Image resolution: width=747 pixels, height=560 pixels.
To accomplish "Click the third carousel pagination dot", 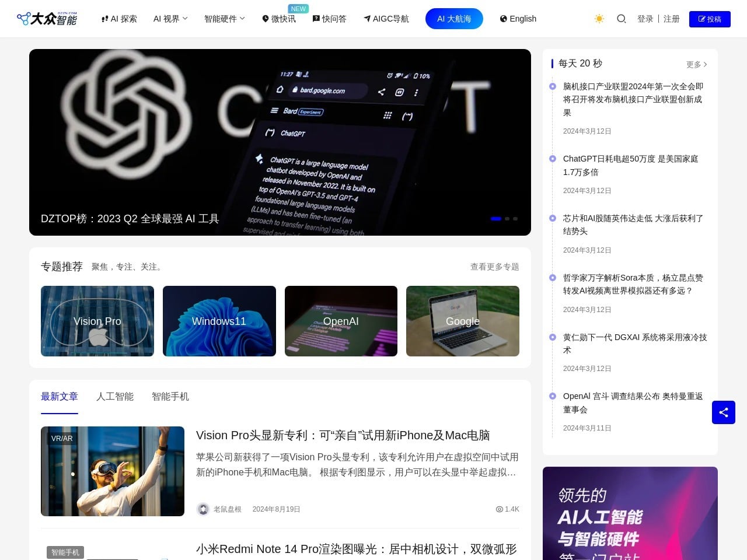I will (515, 219).
